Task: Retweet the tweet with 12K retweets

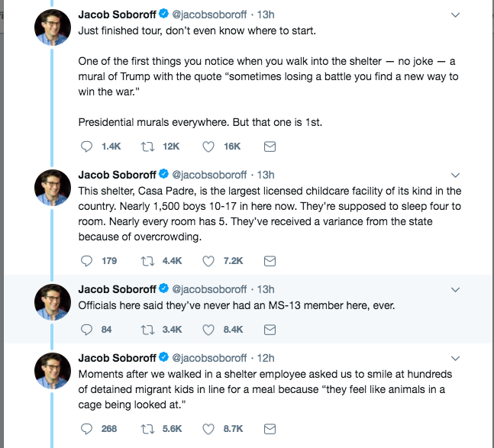Action: (x=148, y=146)
